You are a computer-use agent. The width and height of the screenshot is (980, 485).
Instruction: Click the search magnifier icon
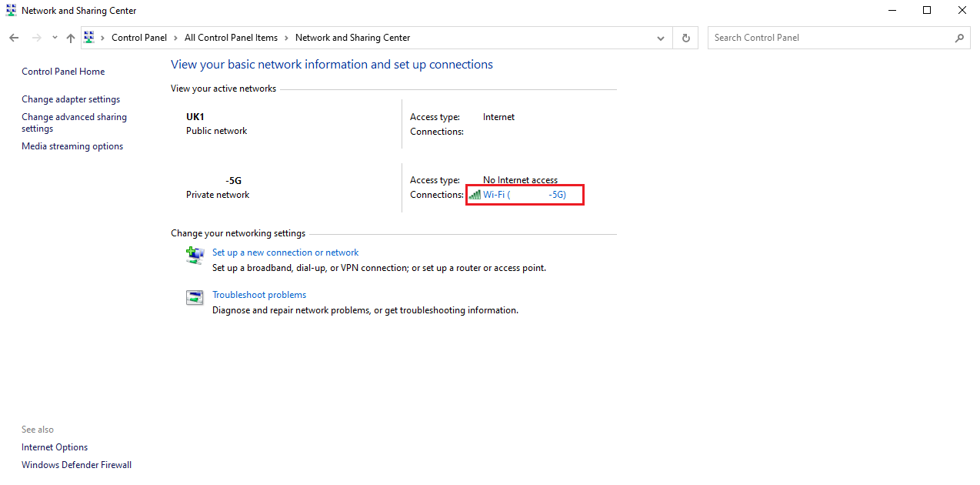(x=959, y=38)
